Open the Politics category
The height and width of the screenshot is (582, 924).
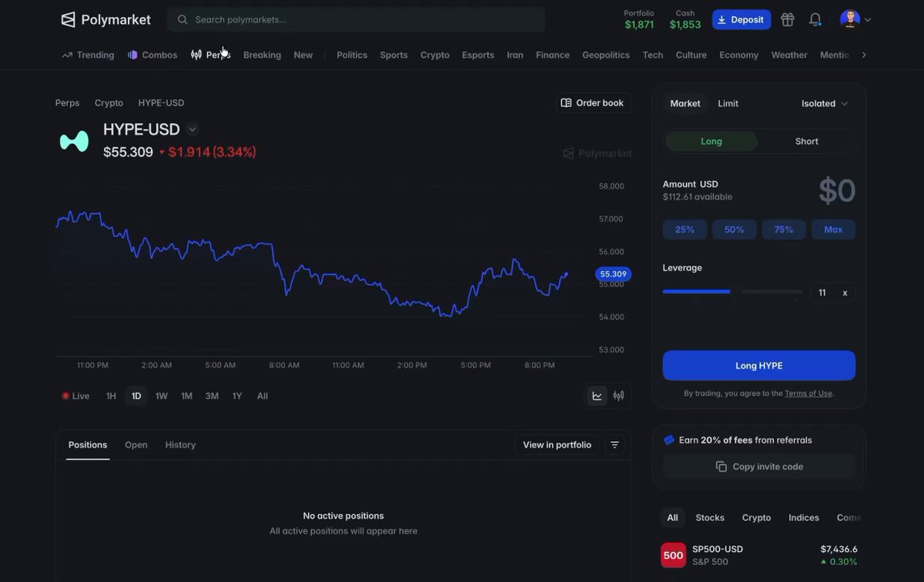(352, 55)
